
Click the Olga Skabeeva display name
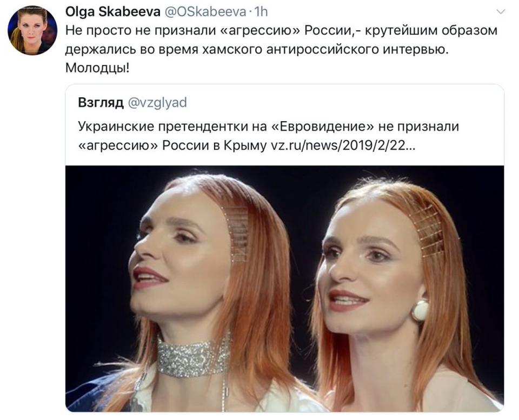click(113, 12)
